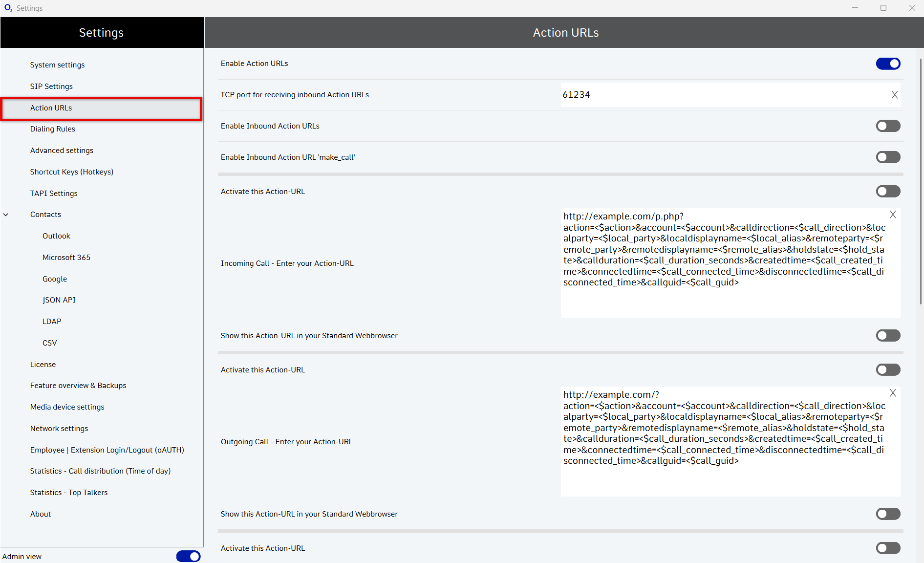Screen dimensions: 924x563
Task: Enable showing Outgoing Action-URL in Webbrowser
Action: (887, 514)
